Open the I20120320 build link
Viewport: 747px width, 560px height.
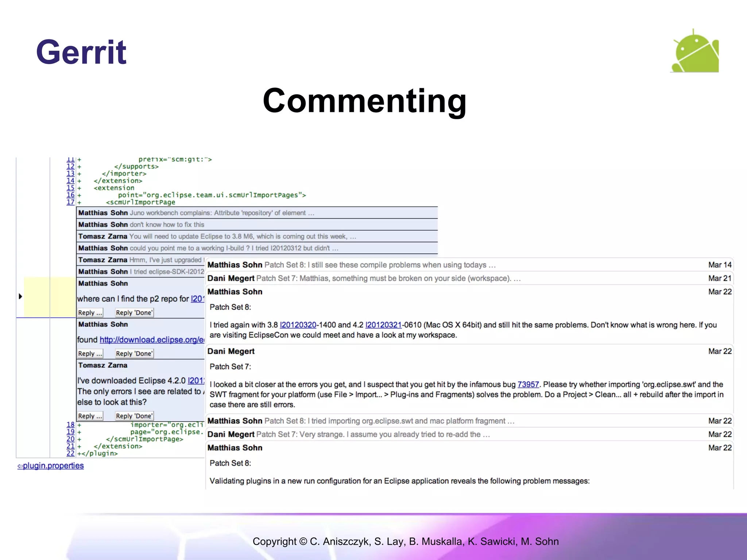pyautogui.click(x=298, y=325)
